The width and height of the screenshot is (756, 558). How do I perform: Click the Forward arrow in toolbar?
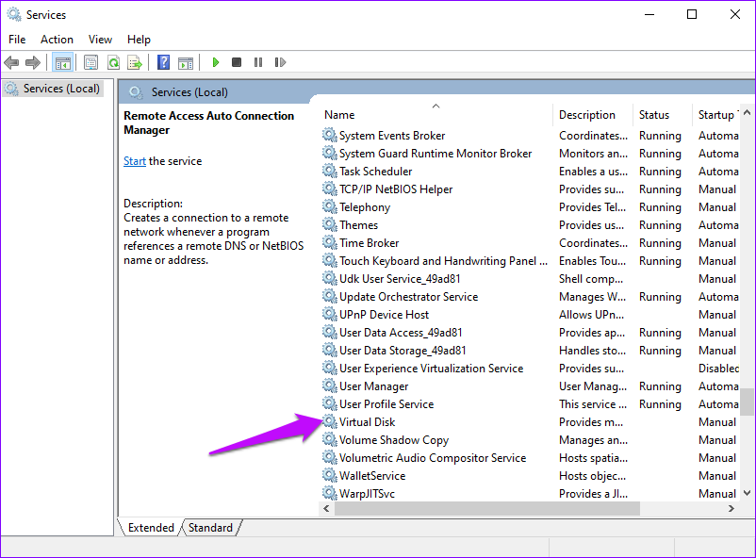point(33,62)
